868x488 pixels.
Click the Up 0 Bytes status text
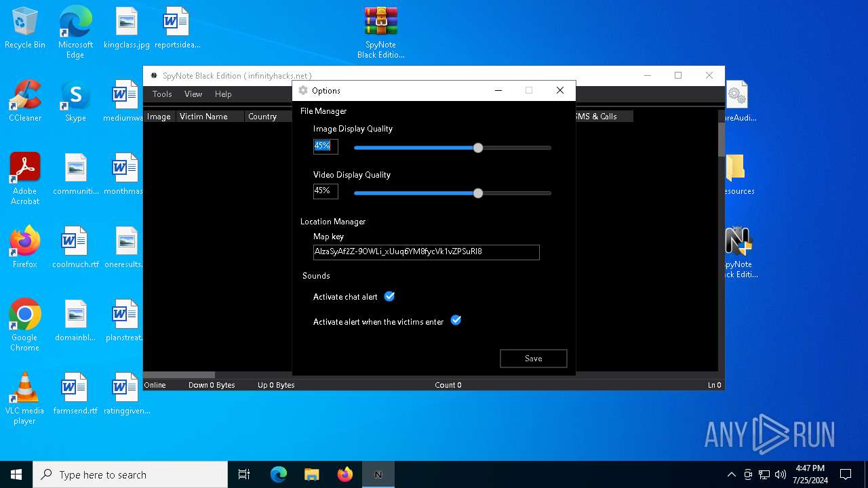click(x=276, y=385)
